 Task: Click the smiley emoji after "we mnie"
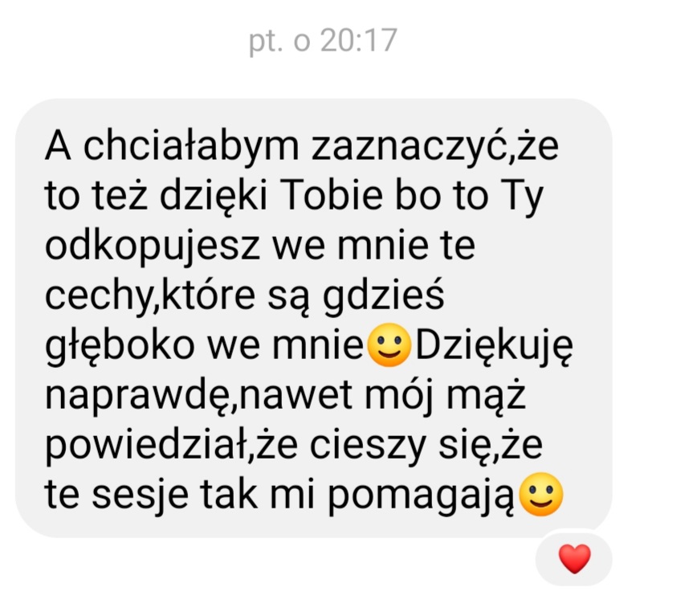(389, 345)
